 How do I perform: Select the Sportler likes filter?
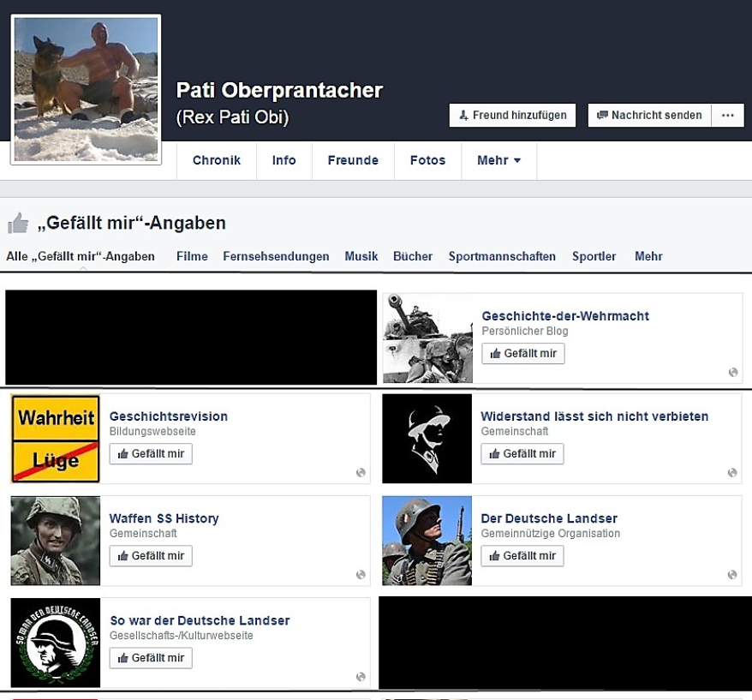(x=594, y=257)
